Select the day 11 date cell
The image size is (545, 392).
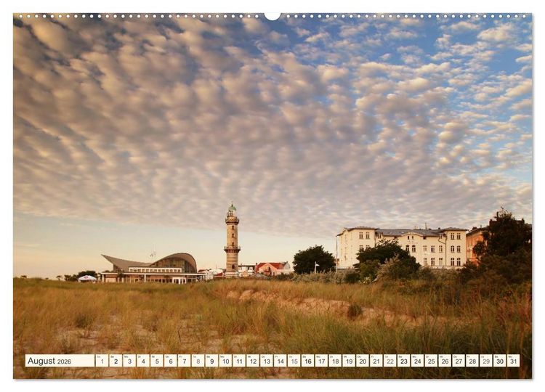(x=239, y=360)
